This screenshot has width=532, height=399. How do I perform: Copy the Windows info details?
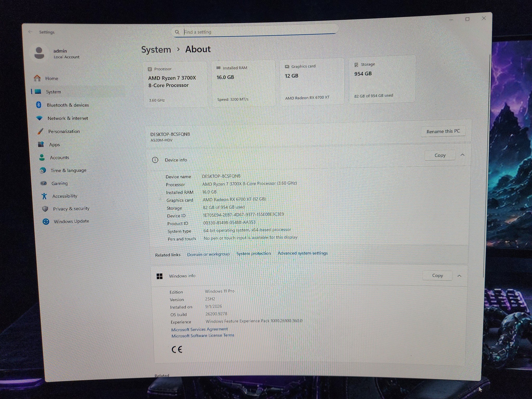[437, 275]
